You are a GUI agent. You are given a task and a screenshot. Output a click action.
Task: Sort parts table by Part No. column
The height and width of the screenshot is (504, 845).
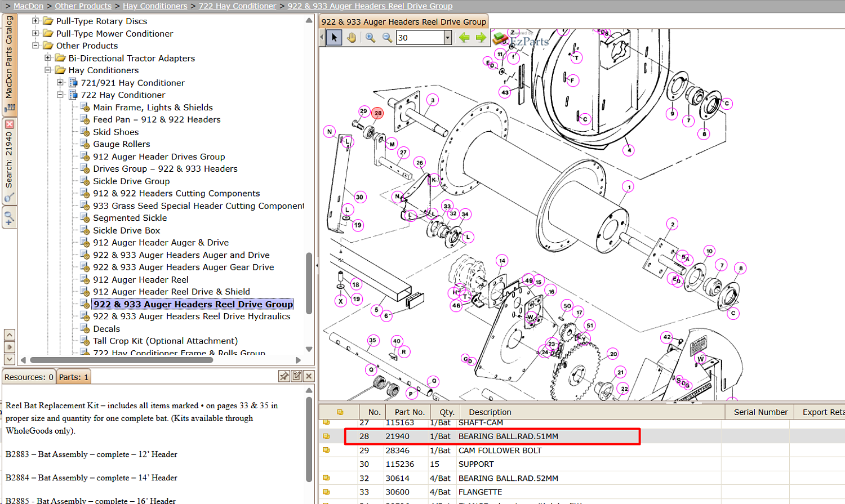(410, 412)
